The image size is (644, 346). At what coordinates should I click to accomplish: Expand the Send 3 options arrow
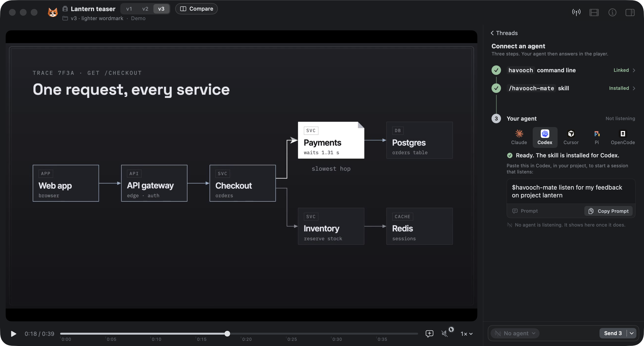coord(632,333)
